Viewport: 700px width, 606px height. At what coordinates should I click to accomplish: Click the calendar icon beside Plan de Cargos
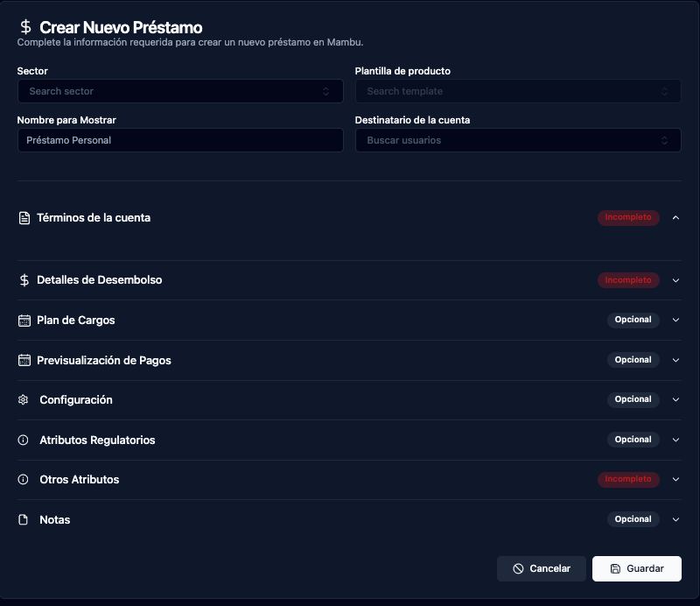(x=24, y=321)
